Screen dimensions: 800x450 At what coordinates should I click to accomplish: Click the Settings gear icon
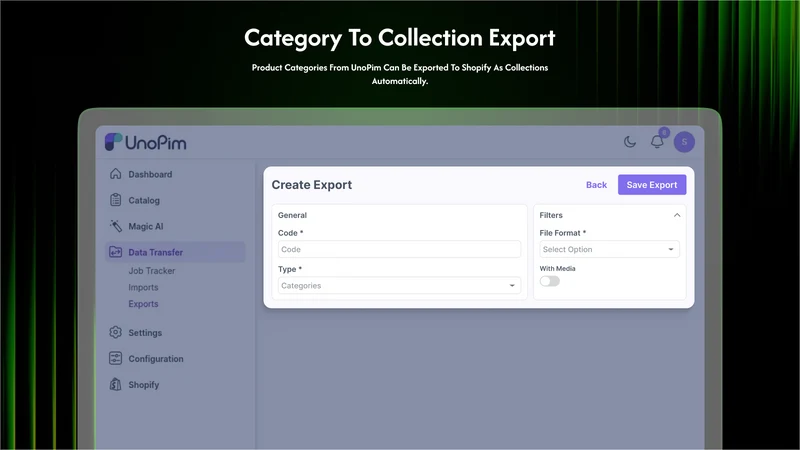tap(116, 332)
